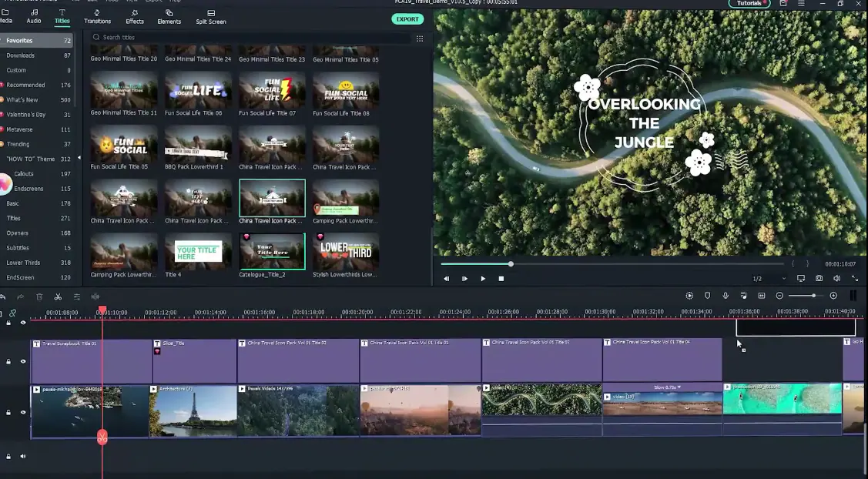Viewport: 868px width, 479px height.
Task: Collapse the category sidebar with the arrow
Action: tap(79, 158)
